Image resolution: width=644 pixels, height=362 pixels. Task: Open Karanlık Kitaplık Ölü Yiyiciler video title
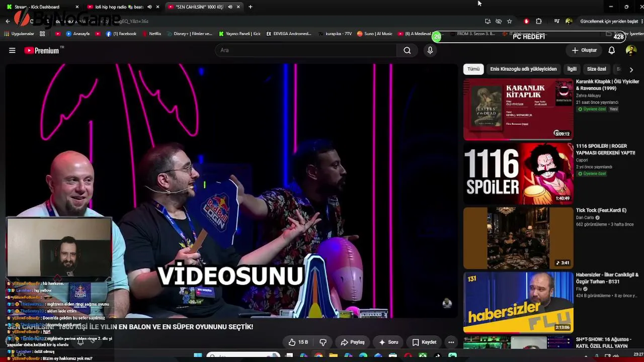coord(607,85)
